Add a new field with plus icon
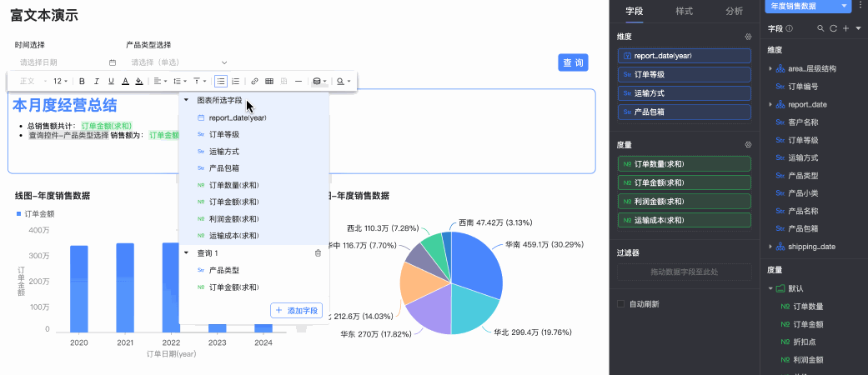The height and width of the screenshot is (375, 868). (845, 28)
